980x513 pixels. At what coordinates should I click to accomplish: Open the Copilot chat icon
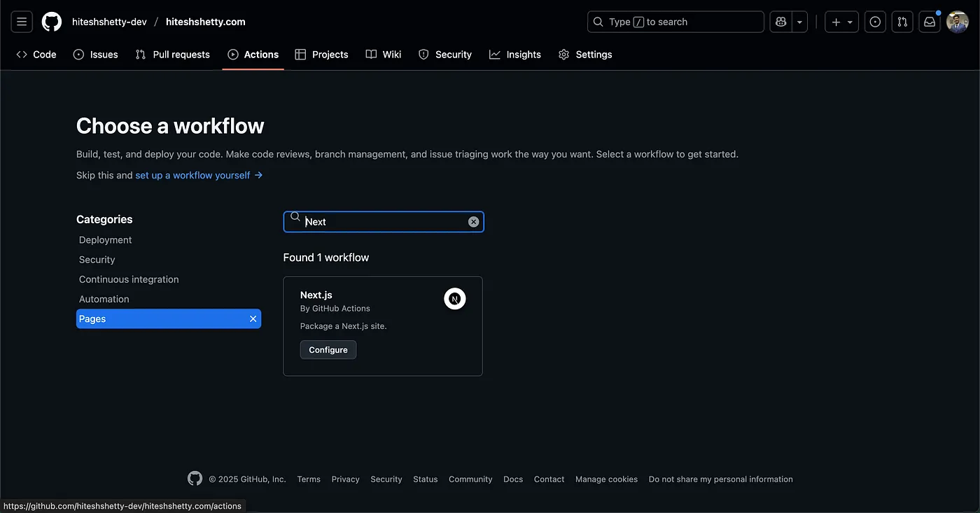(x=780, y=22)
